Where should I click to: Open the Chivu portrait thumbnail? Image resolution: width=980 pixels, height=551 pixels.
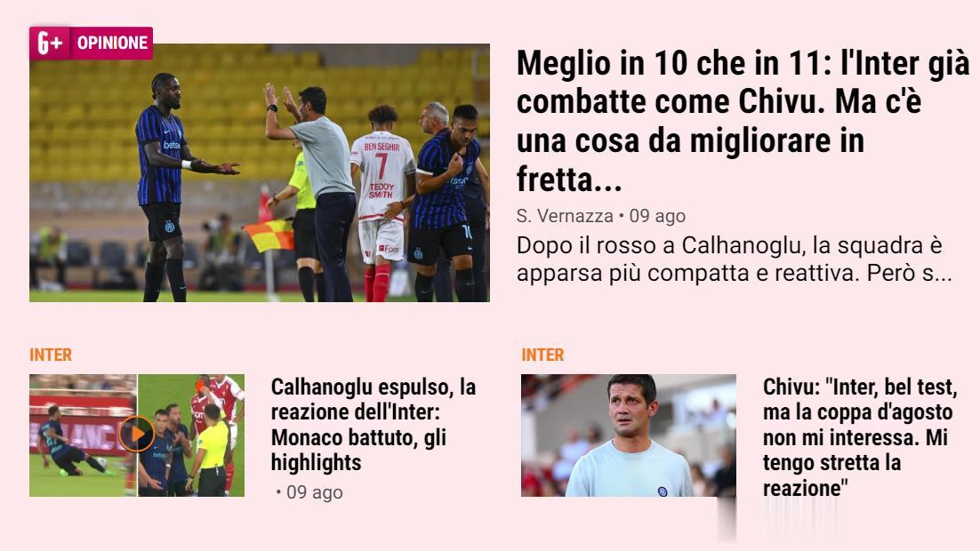click(x=629, y=435)
